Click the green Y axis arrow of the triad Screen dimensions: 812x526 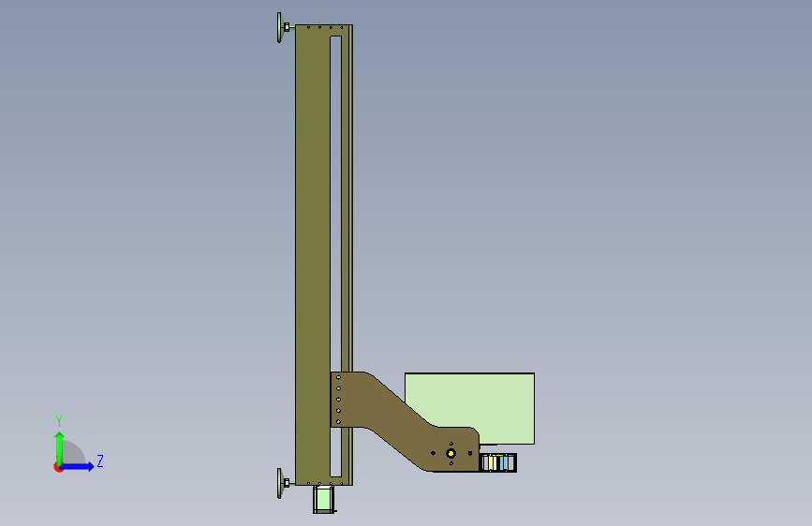tap(60, 447)
